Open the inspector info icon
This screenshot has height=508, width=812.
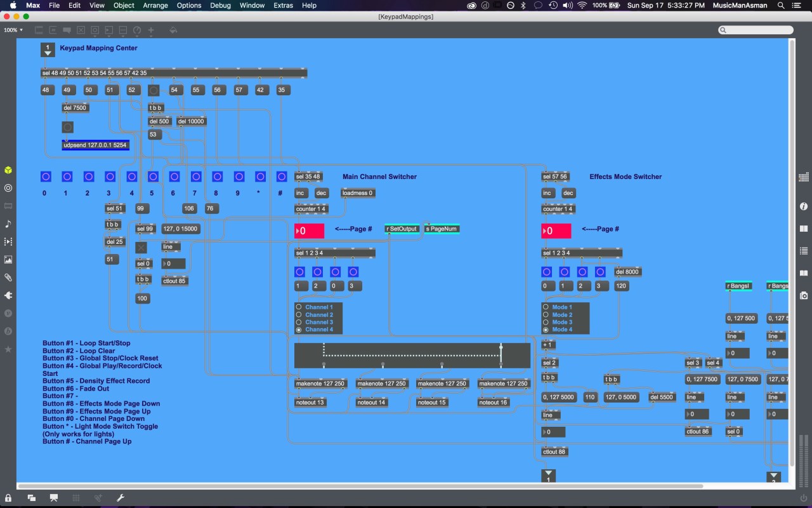pos(804,206)
